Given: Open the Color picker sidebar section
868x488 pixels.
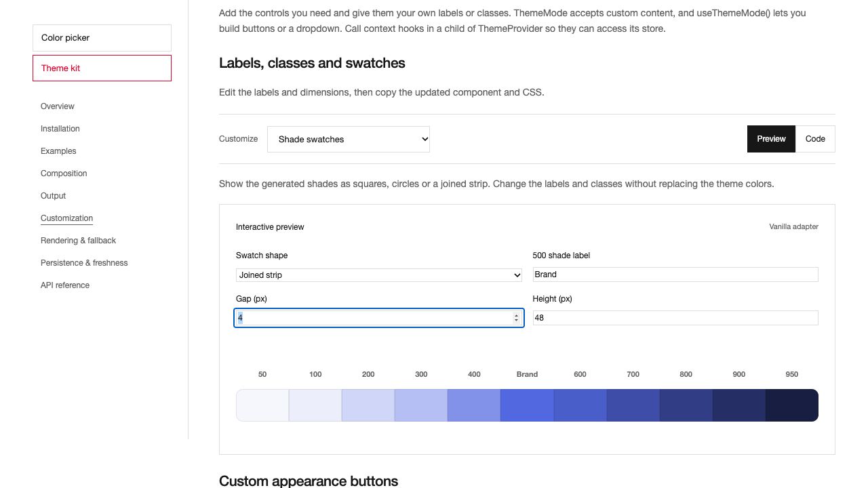Looking at the screenshot, I should pyautogui.click(x=102, y=38).
